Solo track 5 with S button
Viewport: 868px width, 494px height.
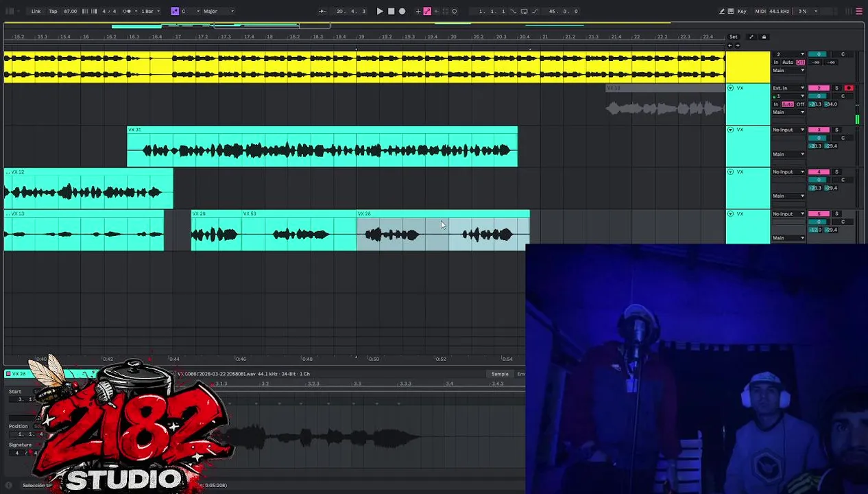pyautogui.click(x=836, y=213)
